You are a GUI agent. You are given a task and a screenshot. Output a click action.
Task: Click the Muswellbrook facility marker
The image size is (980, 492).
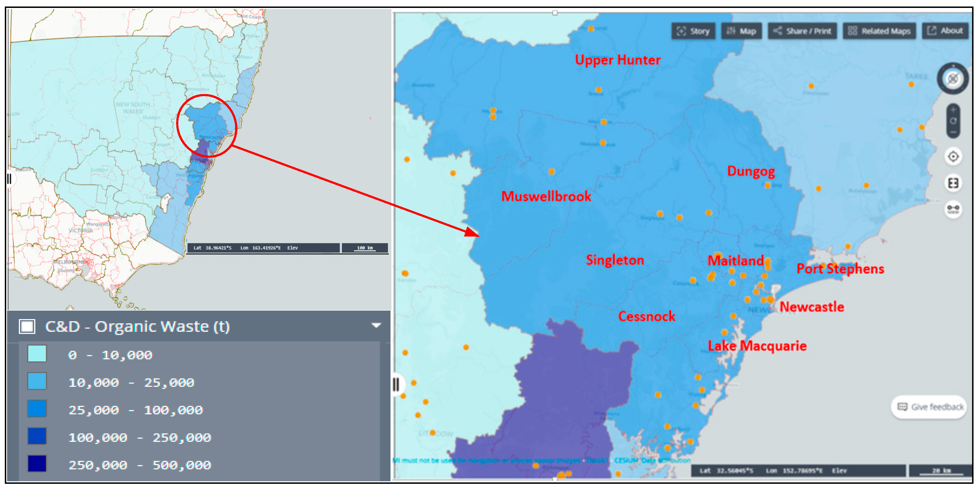[551, 172]
